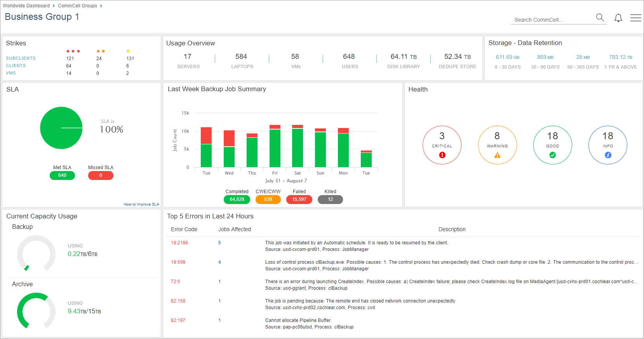Select the Failed 15,597 jobs badge

coord(299,199)
